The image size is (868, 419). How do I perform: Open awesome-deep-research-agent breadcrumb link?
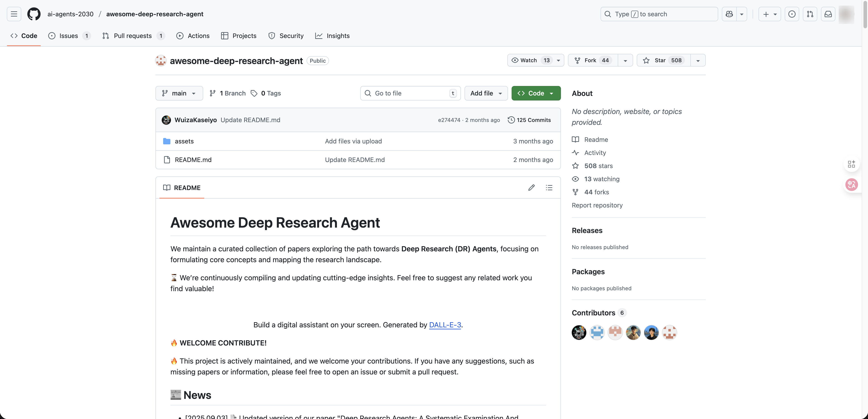(155, 14)
